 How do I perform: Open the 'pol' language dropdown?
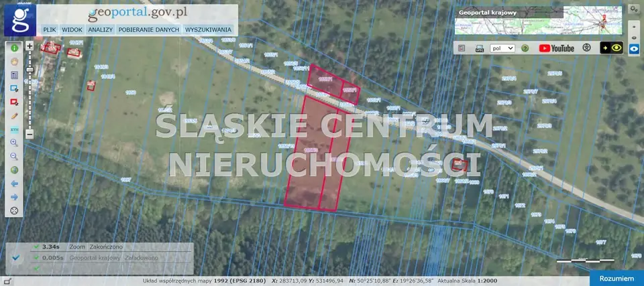click(502, 48)
